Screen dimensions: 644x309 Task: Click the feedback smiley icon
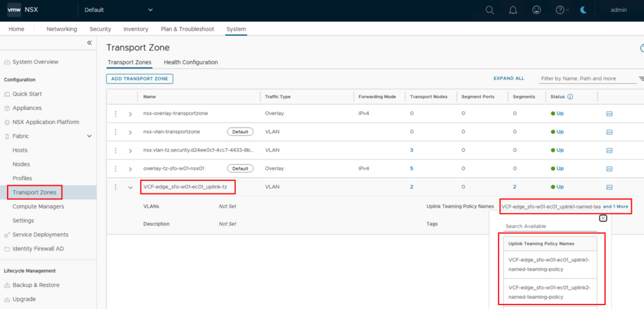(536, 10)
